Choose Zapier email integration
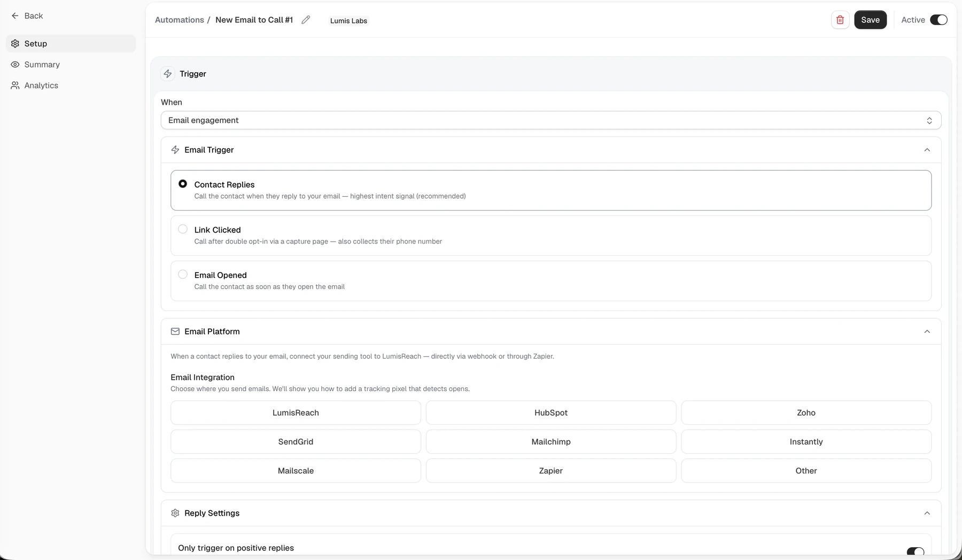The height and width of the screenshot is (560, 962). pos(551,471)
